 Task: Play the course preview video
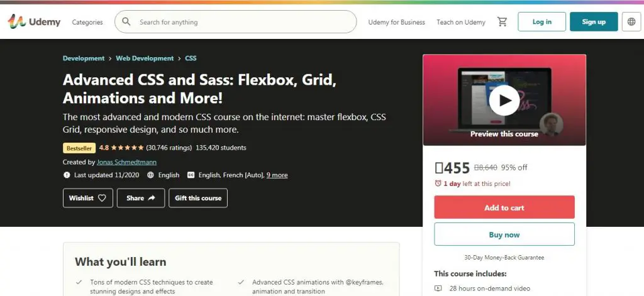coord(504,101)
